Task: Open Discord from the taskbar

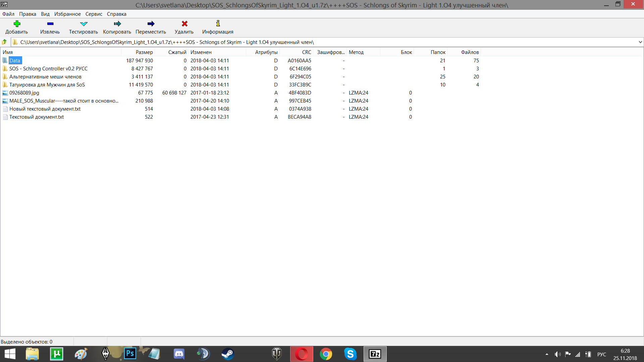Action: click(179, 354)
